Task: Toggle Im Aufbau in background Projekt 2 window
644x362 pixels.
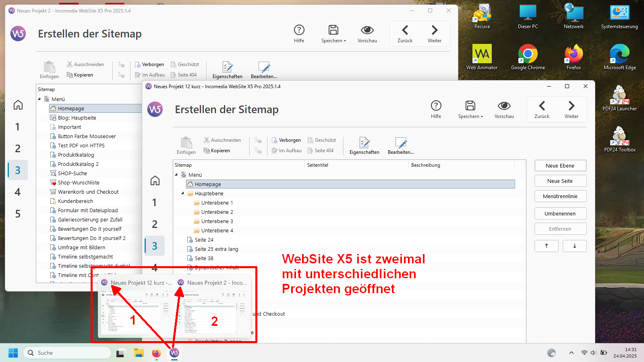Action: [149, 75]
